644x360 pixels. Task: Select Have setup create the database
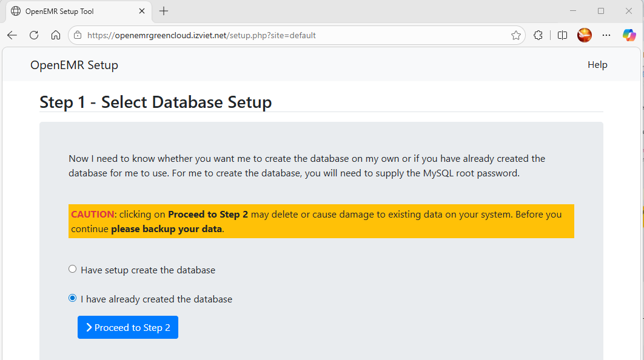[73, 269]
